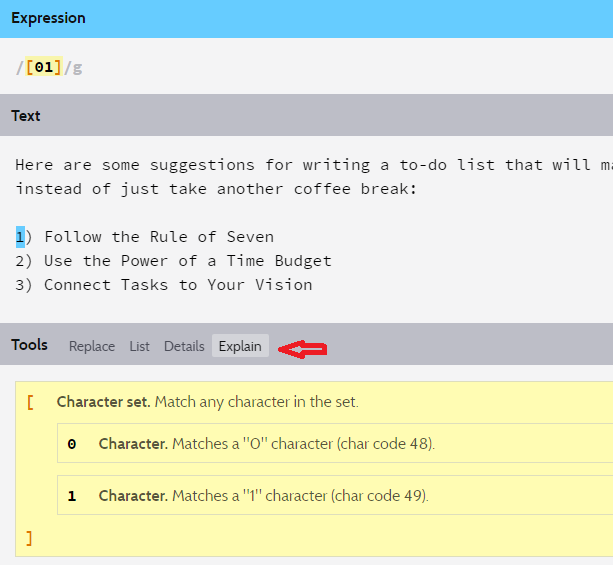Click the "Here are some suggestions" text line
Image resolution: width=613 pixels, height=565 pixels.
pos(300,165)
